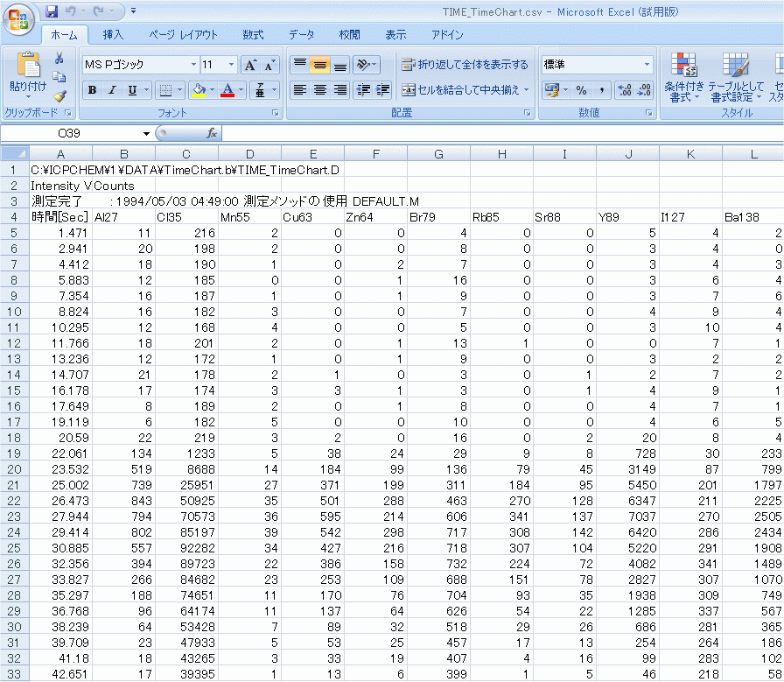This screenshot has width=784, height=682.
Task: Cut selection with the scissors icon
Action: pos(59,59)
